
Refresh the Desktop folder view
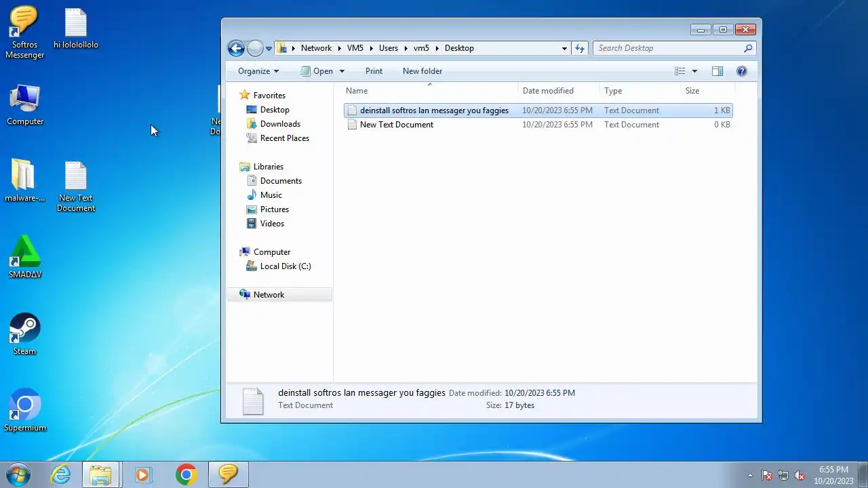pyautogui.click(x=580, y=48)
